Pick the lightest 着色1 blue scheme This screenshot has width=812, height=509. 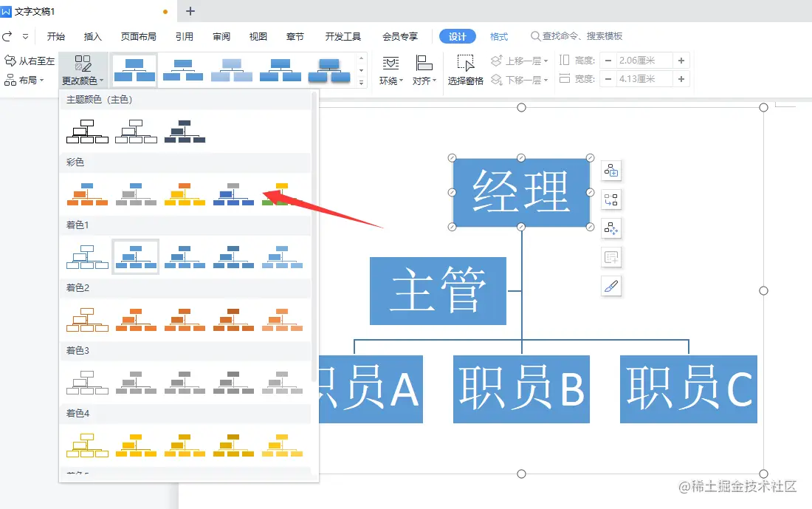point(282,256)
